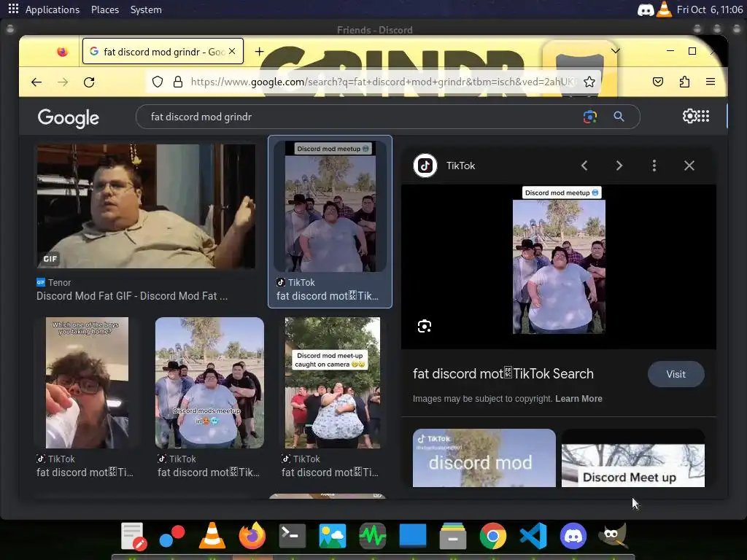Open the Tenor GIF thumbnail result
Viewport: 747px width, 560px height.
point(146,206)
